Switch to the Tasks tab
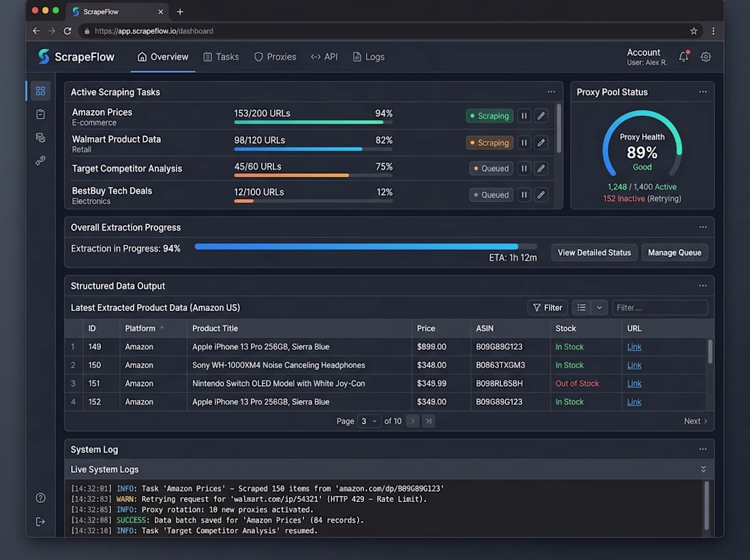The width and height of the screenshot is (750, 560). click(221, 57)
